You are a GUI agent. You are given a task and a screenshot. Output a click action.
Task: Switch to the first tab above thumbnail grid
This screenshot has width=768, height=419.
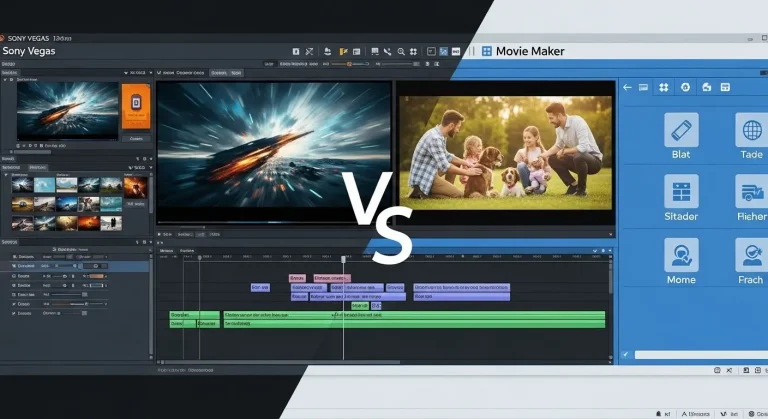(11, 168)
